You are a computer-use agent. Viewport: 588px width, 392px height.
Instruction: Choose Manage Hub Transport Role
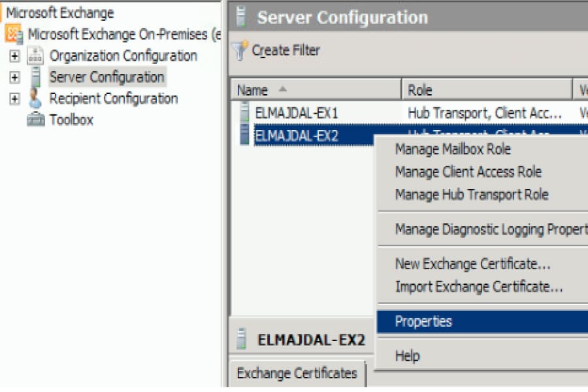(472, 194)
